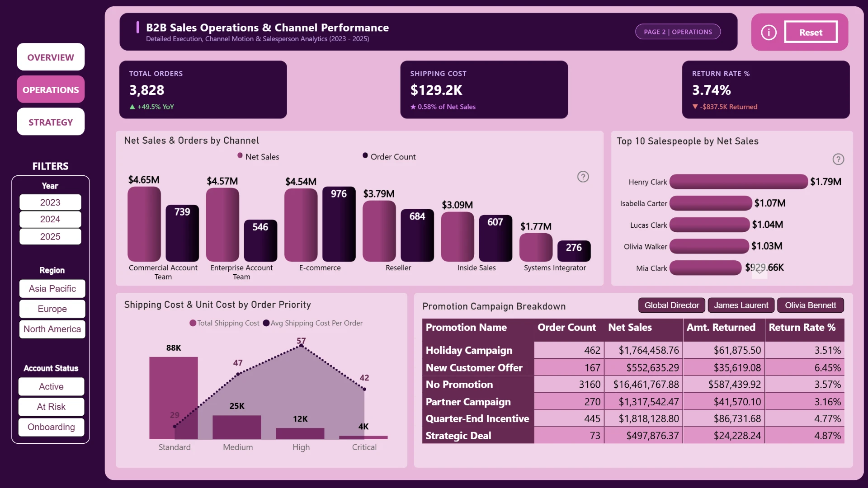The width and height of the screenshot is (868, 488).
Task: Click the $86,731.68 amount returned cell
Action: (724, 419)
